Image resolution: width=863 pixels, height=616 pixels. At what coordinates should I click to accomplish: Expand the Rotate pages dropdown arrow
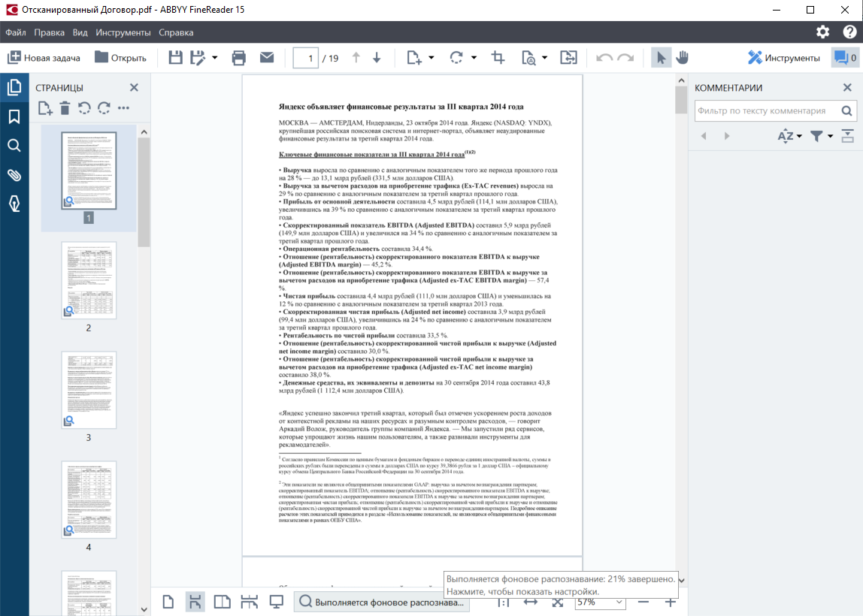(474, 57)
